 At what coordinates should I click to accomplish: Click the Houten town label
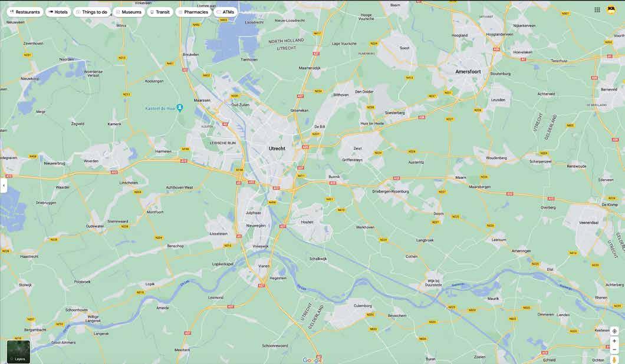point(307,222)
